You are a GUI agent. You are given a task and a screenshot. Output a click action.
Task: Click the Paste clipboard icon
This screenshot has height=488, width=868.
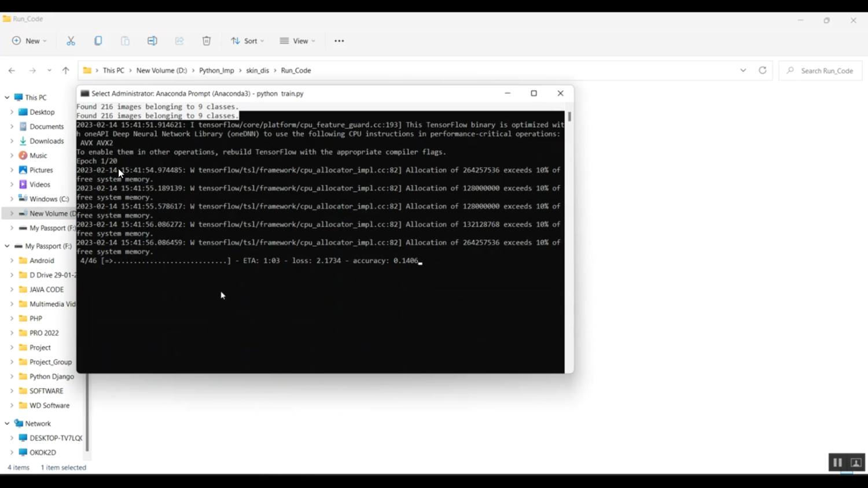(x=125, y=41)
